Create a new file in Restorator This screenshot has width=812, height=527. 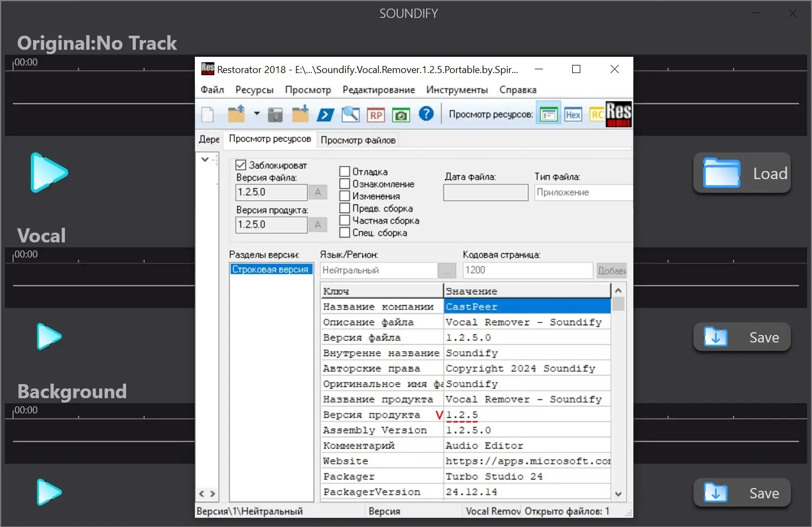(207, 114)
